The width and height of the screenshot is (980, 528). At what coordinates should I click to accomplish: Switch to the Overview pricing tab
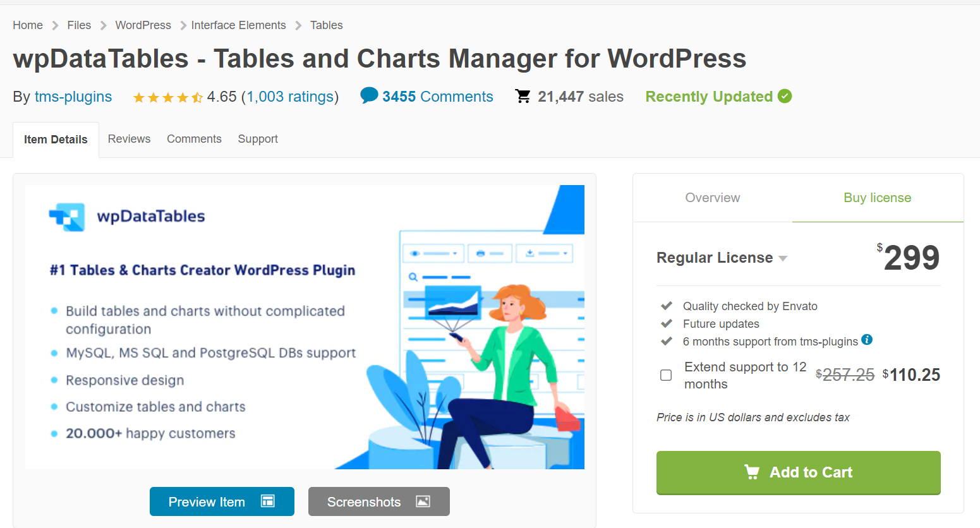pos(713,198)
